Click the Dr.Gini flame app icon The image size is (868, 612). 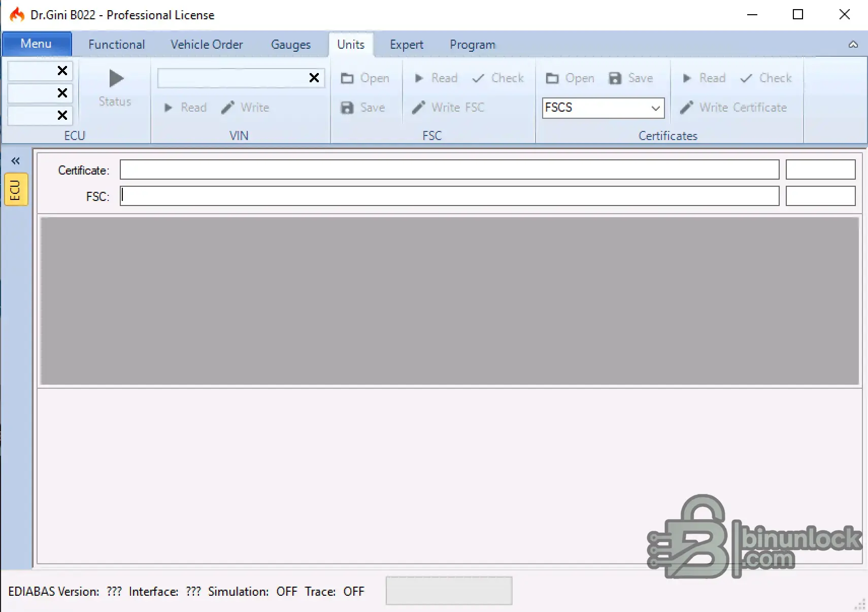[17, 15]
